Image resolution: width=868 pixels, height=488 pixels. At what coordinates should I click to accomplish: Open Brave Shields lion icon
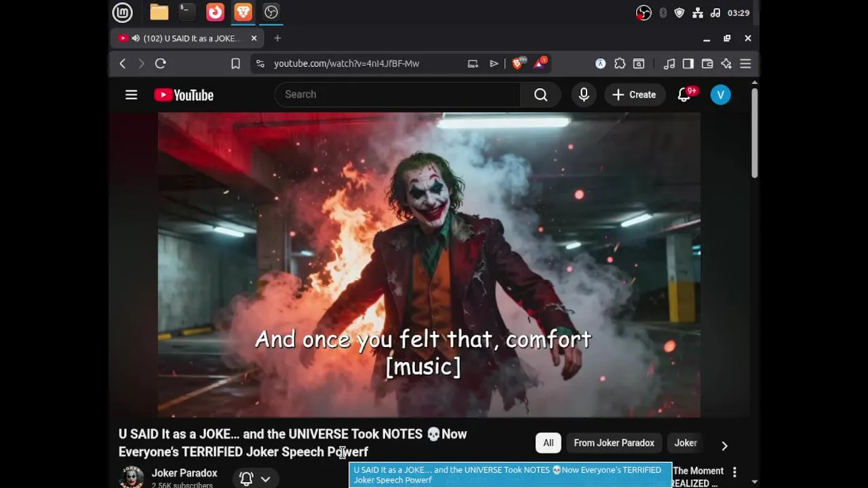pyautogui.click(x=519, y=63)
